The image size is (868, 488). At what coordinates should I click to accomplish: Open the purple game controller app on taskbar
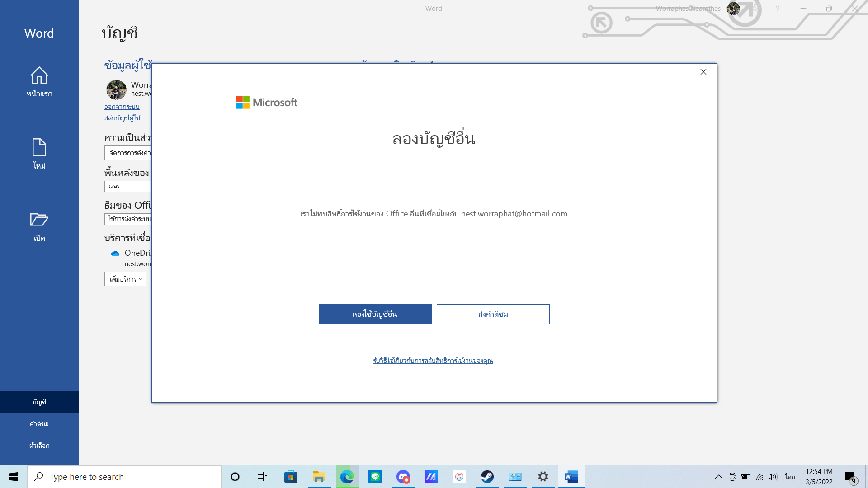click(x=403, y=477)
